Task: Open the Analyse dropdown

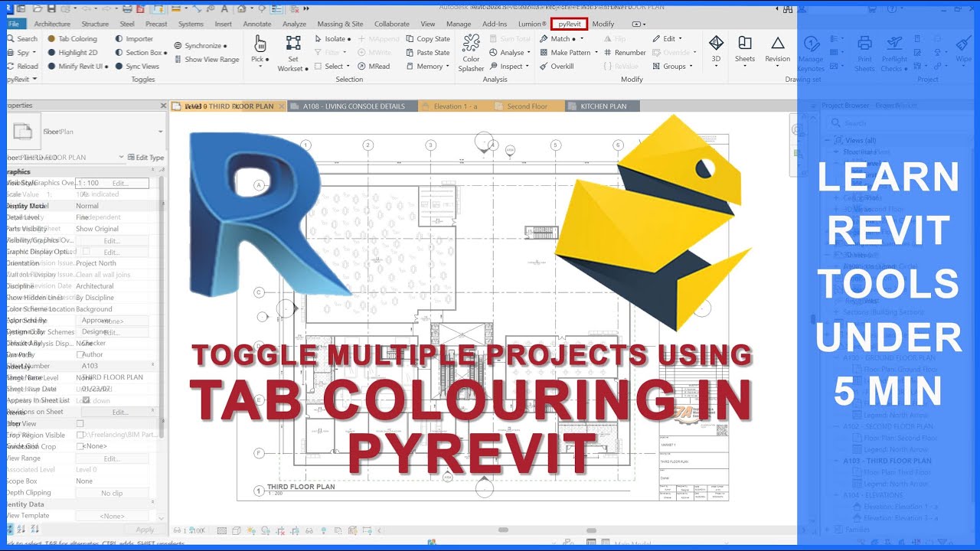Action: coord(511,53)
